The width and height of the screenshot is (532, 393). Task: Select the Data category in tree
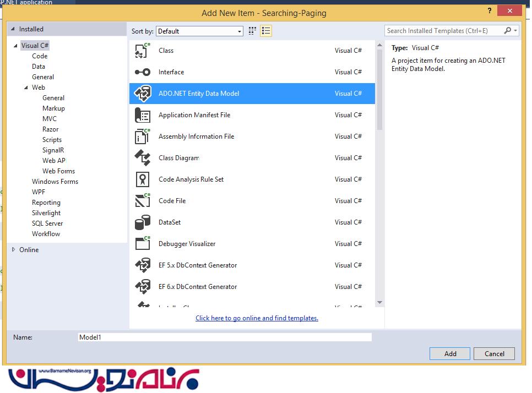pos(39,67)
